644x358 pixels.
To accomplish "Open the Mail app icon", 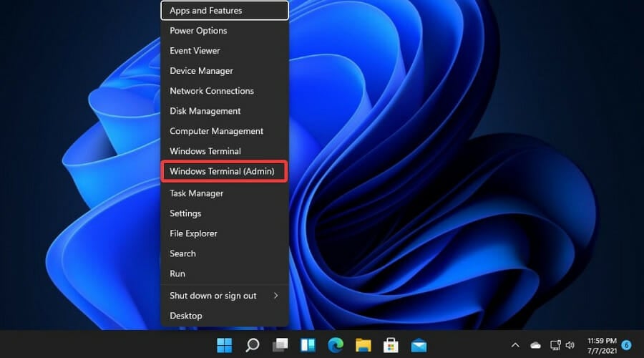I will (419, 344).
